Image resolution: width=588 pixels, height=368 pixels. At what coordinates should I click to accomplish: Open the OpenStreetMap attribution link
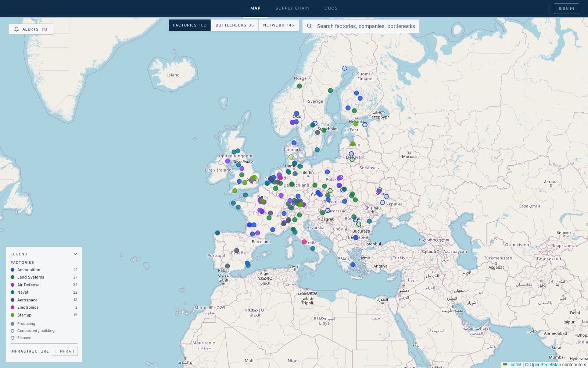[545, 365]
